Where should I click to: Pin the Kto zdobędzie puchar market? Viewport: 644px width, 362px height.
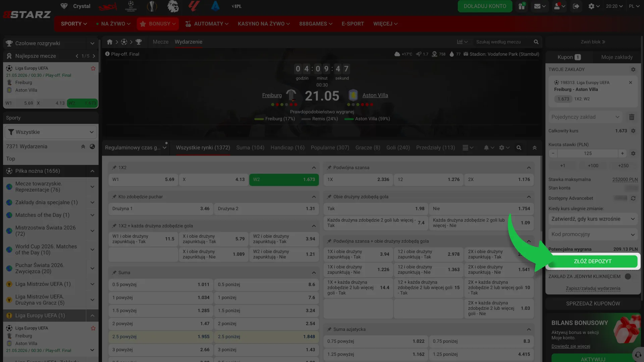coord(114,197)
